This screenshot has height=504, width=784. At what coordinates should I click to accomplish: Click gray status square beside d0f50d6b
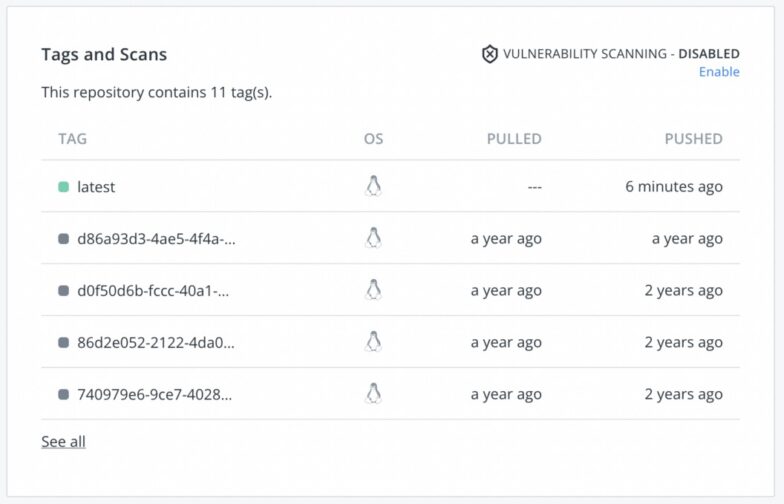pyautogui.click(x=64, y=291)
